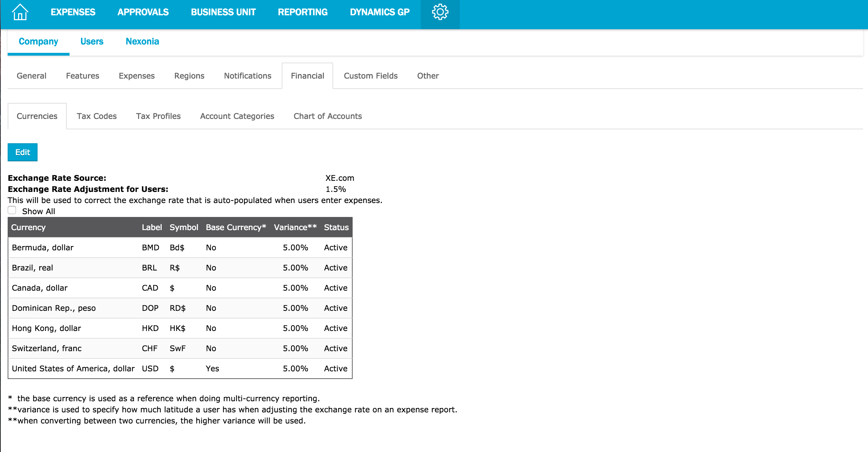Open the Approvals top menu
Image resolution: width=868 pixels, height=452 pixels.
(143, 13)
